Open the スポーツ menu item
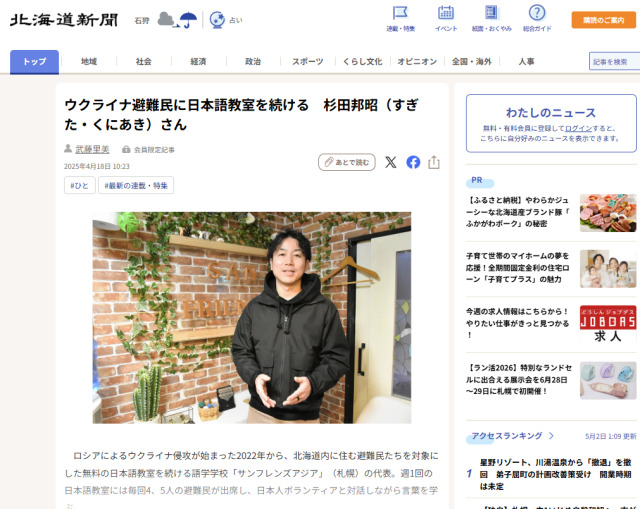640x509 pixels. [x=308, y=62]
